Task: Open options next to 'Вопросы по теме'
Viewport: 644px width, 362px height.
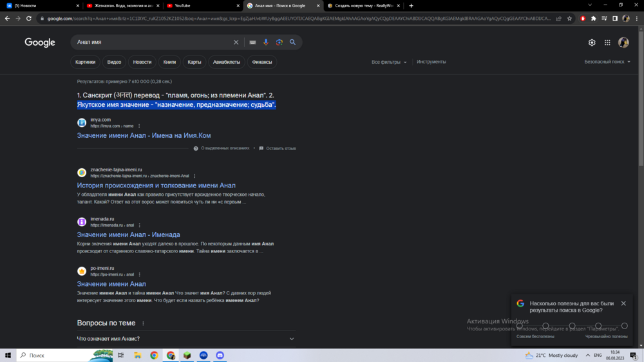Action: (143, 323)
